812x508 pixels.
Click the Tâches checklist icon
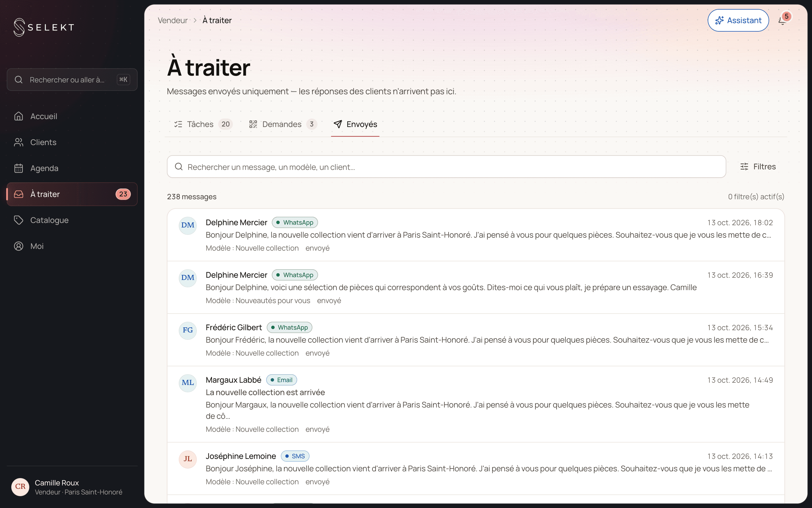178,124
